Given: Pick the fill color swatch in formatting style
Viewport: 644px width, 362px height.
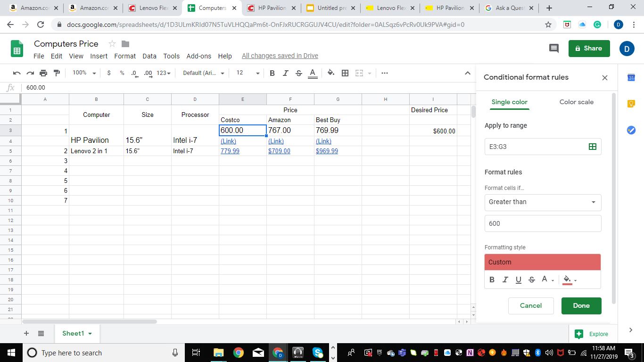Looking at the screenshot, I should click(x=568, y=280).
